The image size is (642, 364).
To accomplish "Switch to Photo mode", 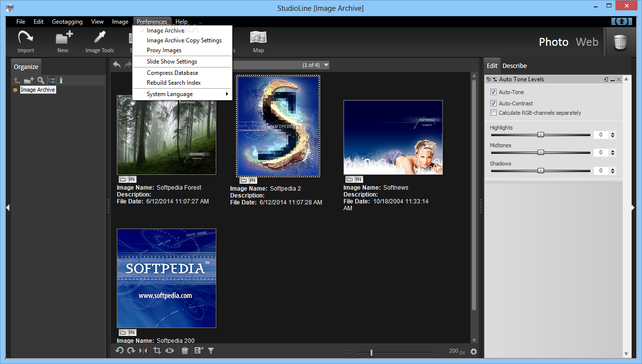I will [x=553, y=42].
